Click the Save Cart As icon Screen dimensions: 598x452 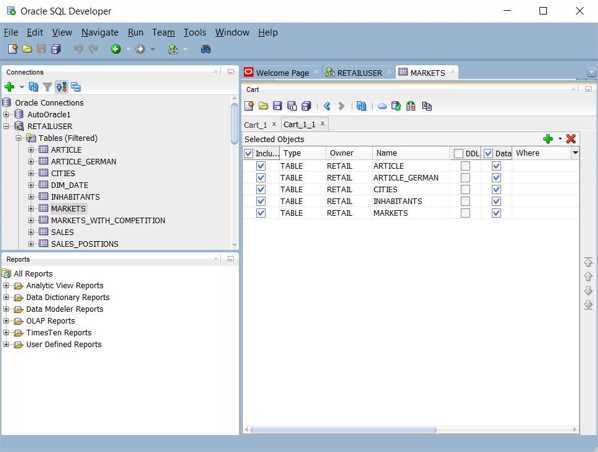point(292,106)
